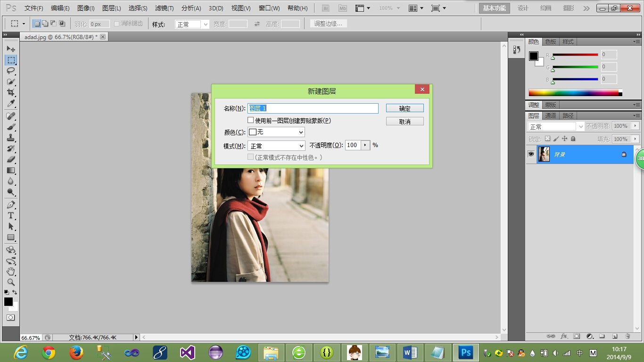Select the Quick Selection tool
Image resolution: width=644 pixels, height=362 pixels.
(11, 82)
